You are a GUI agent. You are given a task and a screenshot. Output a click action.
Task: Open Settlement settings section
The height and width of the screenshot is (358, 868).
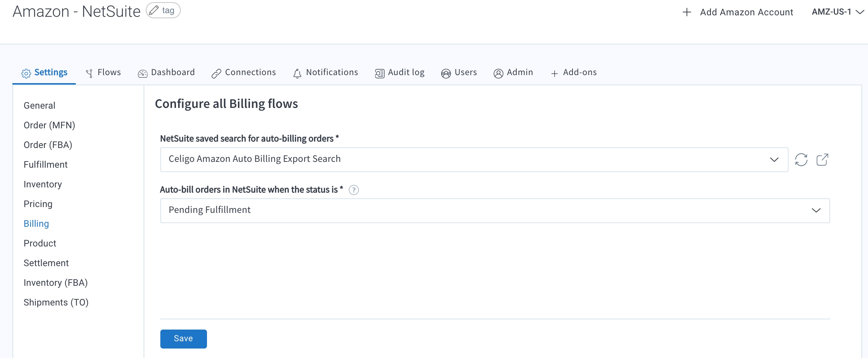click(x=46, y=263)
